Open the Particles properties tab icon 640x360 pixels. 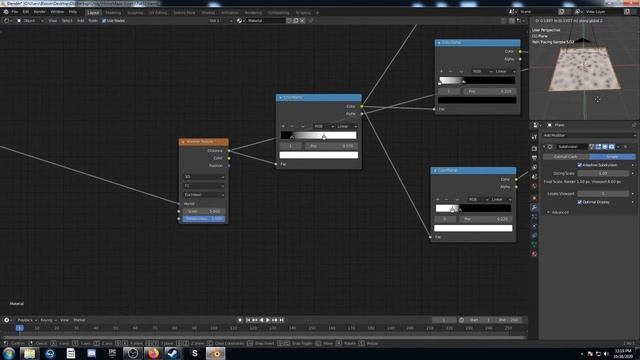pyautogui.click(x=534, y=217)
